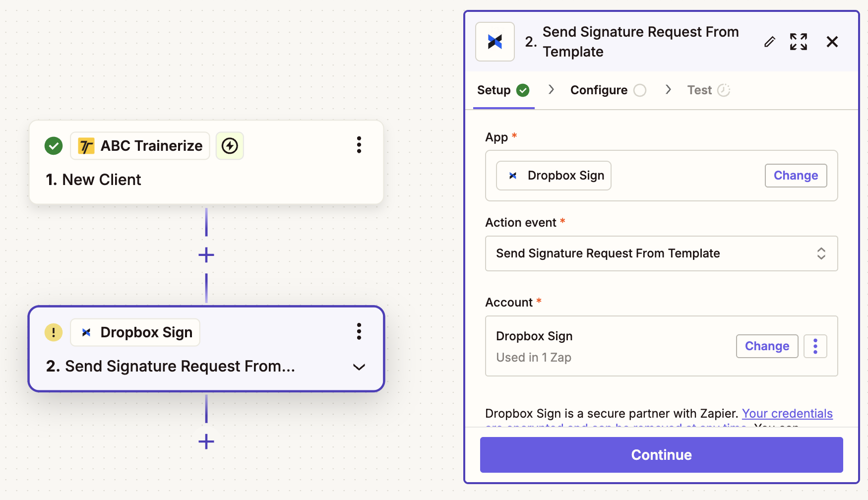868x500 pixels.
Task: Click the Dropbox Sign logo in panel header
Action: 495,42
